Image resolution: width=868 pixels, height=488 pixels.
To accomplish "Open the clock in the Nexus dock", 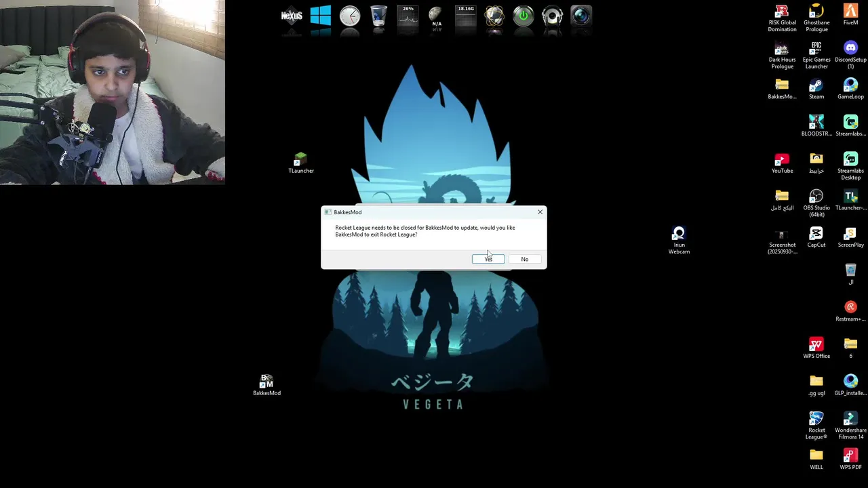I will pos(350,16).
